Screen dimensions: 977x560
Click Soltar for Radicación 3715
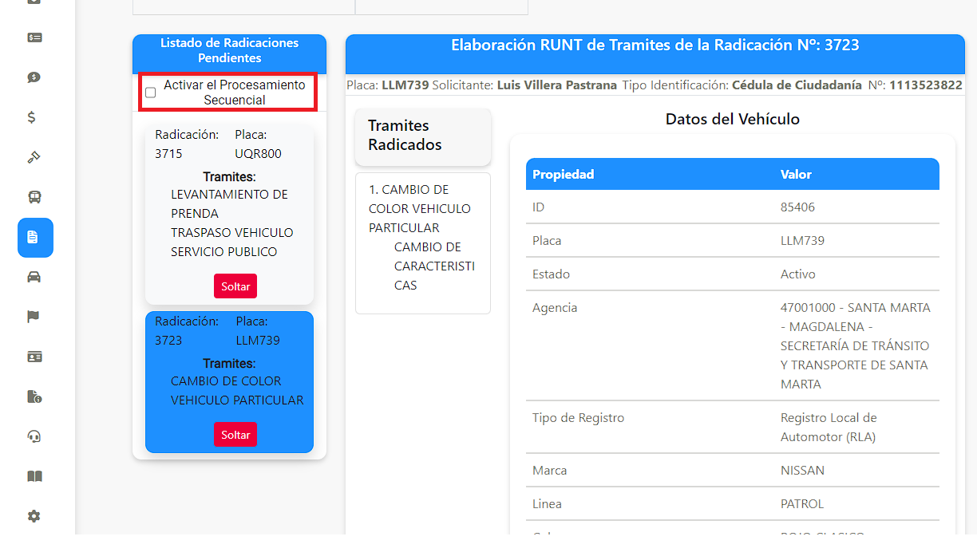(235, 286)
